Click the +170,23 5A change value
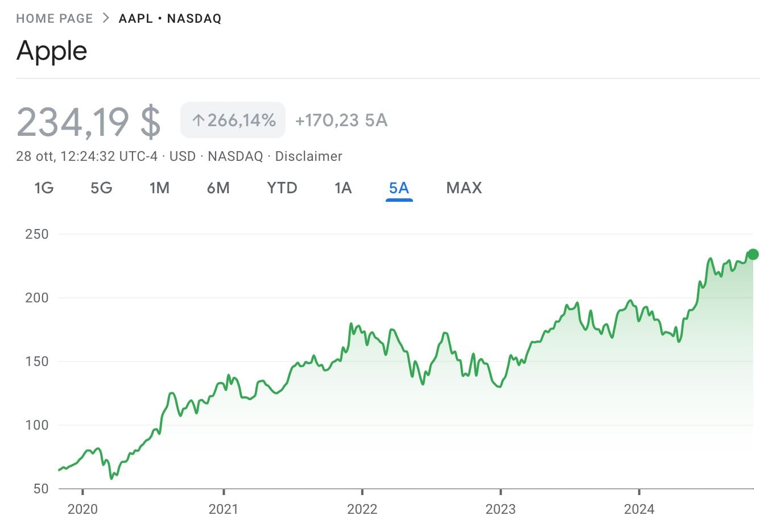Screen dimensions: 760x532 [x=340, y=120]
